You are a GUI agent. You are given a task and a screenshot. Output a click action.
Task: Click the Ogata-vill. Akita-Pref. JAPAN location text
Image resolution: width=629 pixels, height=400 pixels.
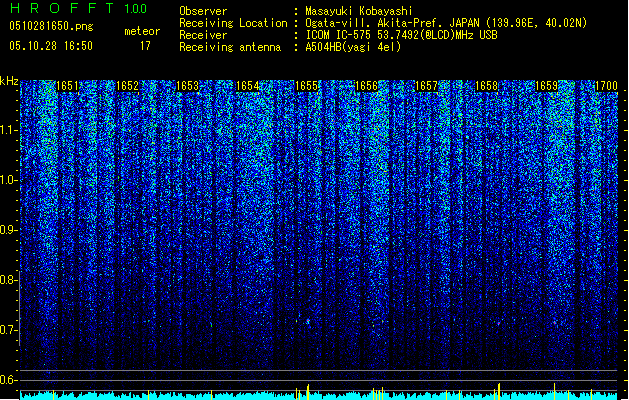(x=446, y=23)
